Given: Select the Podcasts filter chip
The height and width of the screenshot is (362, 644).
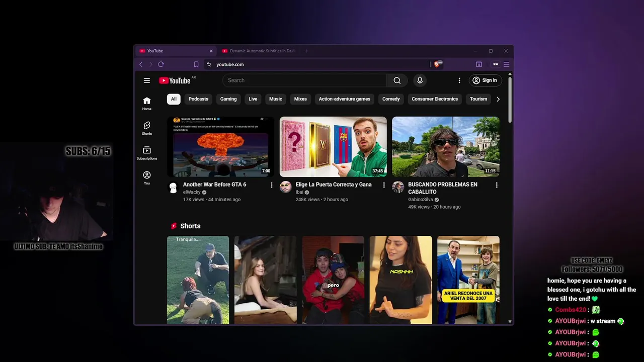Looking at the screenshot, I should click(198, 99).
